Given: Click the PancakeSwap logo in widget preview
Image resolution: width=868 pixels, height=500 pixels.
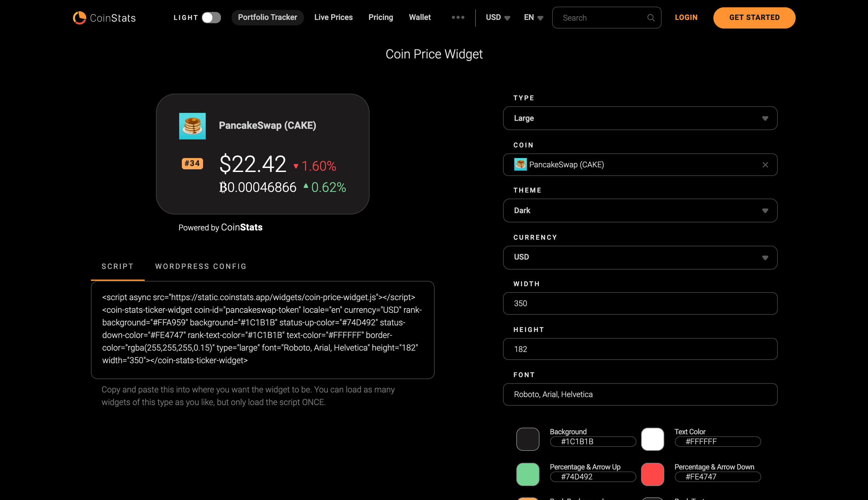Looking at the screenshot, I should point(192,126).
